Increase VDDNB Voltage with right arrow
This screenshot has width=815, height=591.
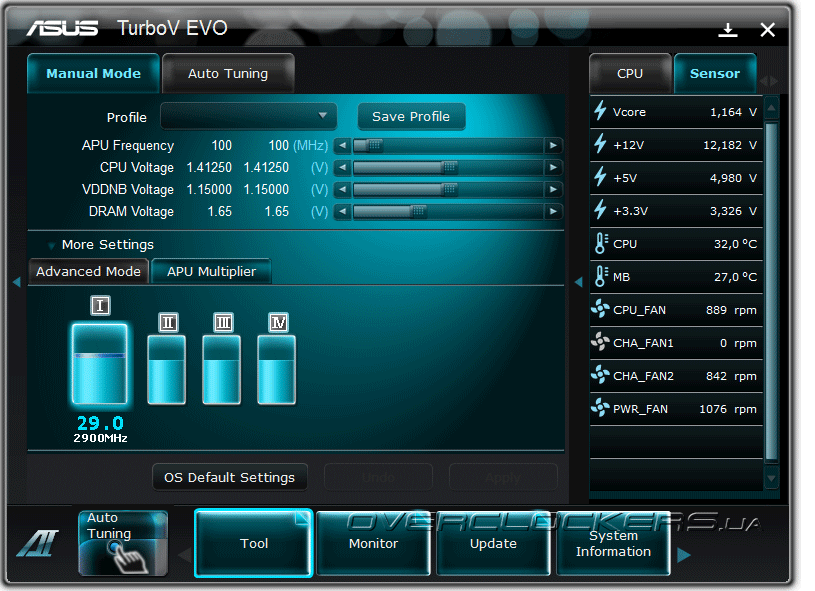(x=554, y=190)
